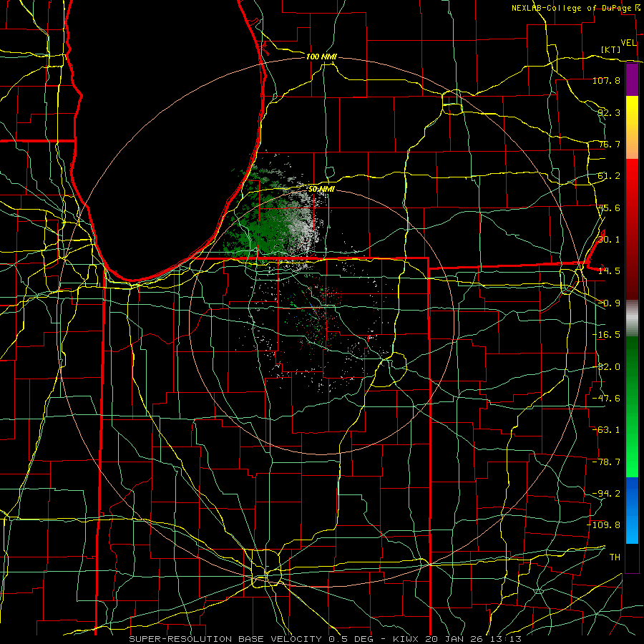Select the 76.7 value on velocity scale
This screenshot has width=644, height=644.
[x=609, y=144]
